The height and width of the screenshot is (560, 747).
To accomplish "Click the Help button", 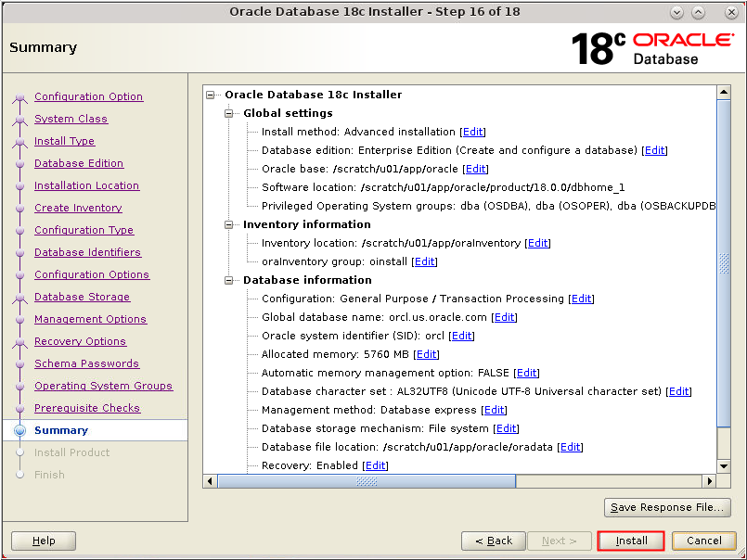I will [44, 541].
